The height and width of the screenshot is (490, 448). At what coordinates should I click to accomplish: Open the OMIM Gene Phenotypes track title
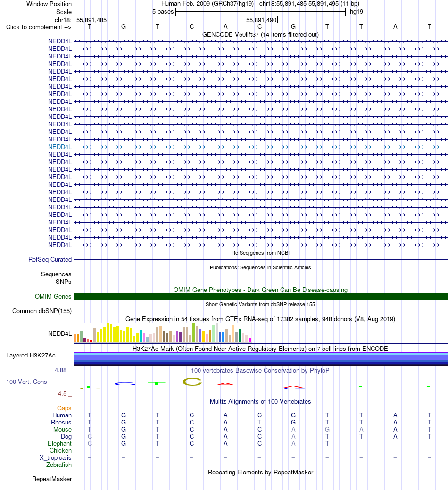pyautogui.click(x=260, y=290)
